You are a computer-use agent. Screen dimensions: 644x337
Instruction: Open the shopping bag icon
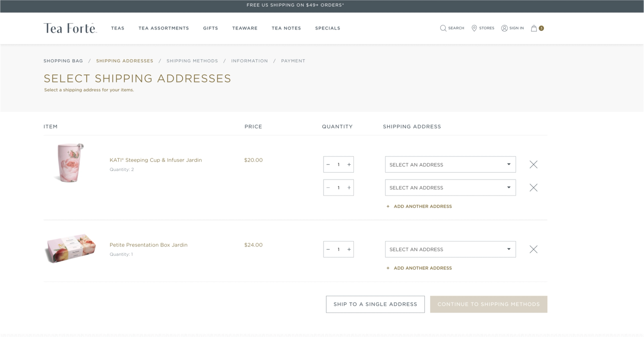click(x=534, y=28)
